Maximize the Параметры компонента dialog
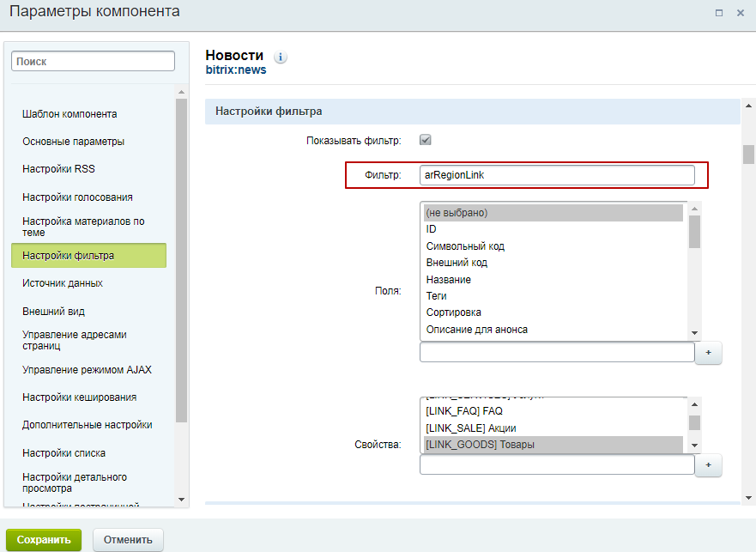This screenshot has width=756, height=552. click(x=719, y=13)
